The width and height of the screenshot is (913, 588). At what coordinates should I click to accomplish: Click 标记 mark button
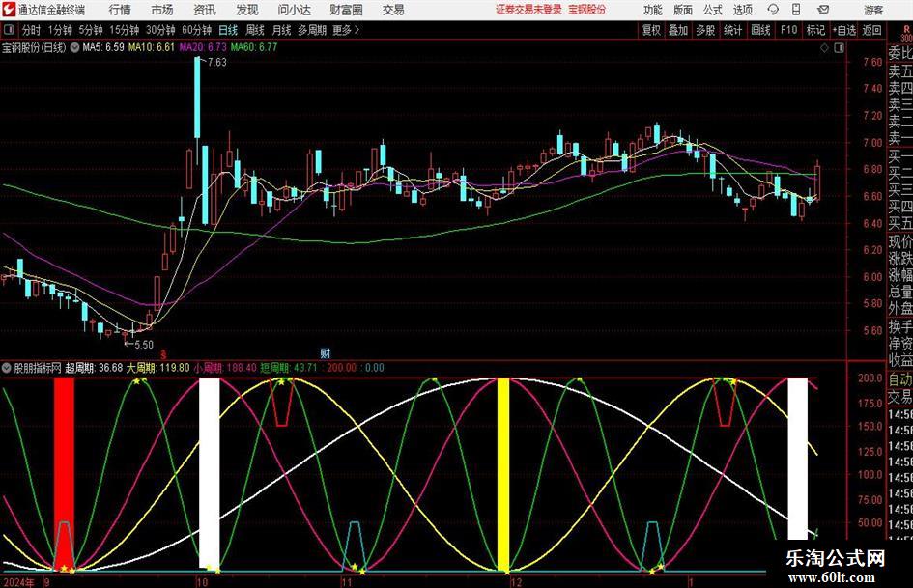pos(815,30)
